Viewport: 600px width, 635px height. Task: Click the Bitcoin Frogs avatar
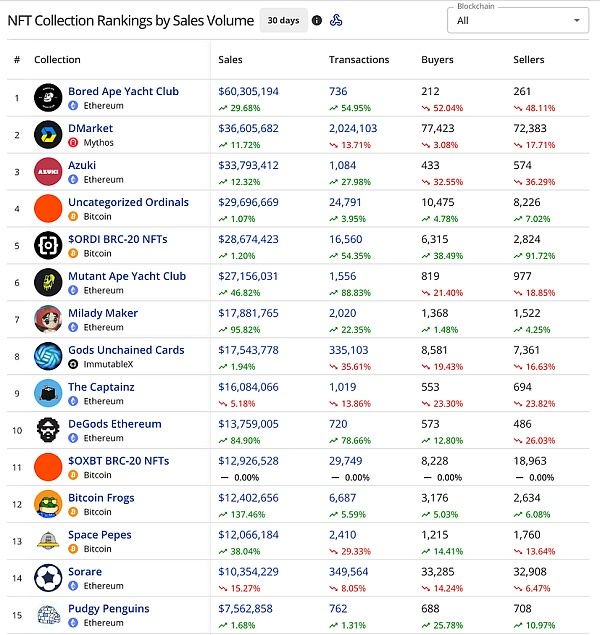pyautogui.click(x=48, y=504)
